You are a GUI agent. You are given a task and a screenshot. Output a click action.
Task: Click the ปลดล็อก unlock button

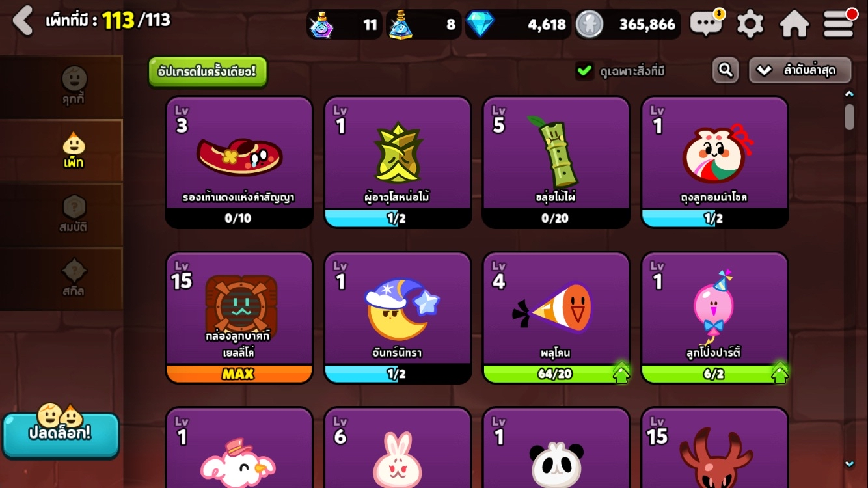click(x=61, y=433)
